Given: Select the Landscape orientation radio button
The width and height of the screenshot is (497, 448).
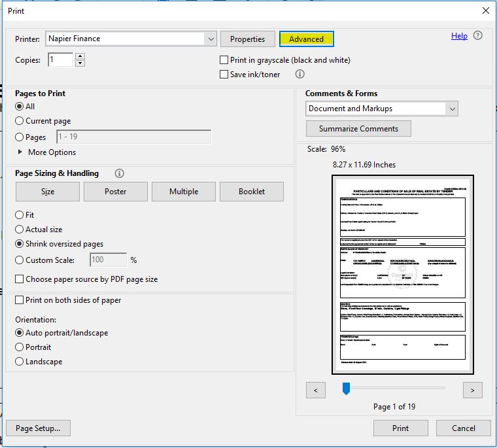Looking at the screenshot, I should [x=20, y=362].
